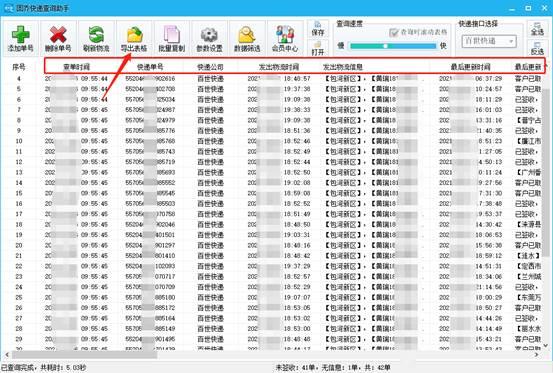This screenshot has width=553, height=373.
Task: Export the table via 导出表格 icon
Action: point(134,38)
